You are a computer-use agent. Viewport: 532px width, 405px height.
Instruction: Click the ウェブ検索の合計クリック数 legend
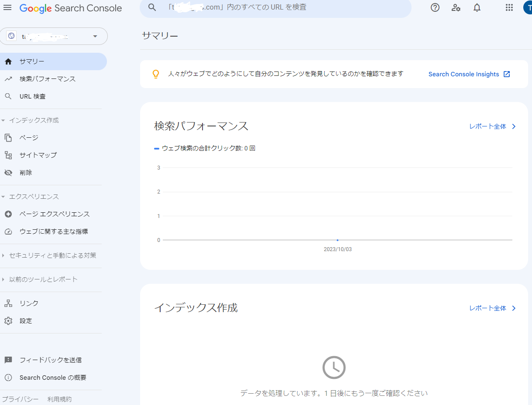(x=205, y=148)
